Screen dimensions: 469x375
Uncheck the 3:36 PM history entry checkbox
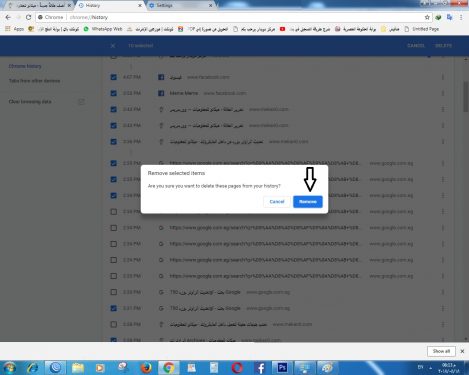pyautogui.click(x=114, y=141)
